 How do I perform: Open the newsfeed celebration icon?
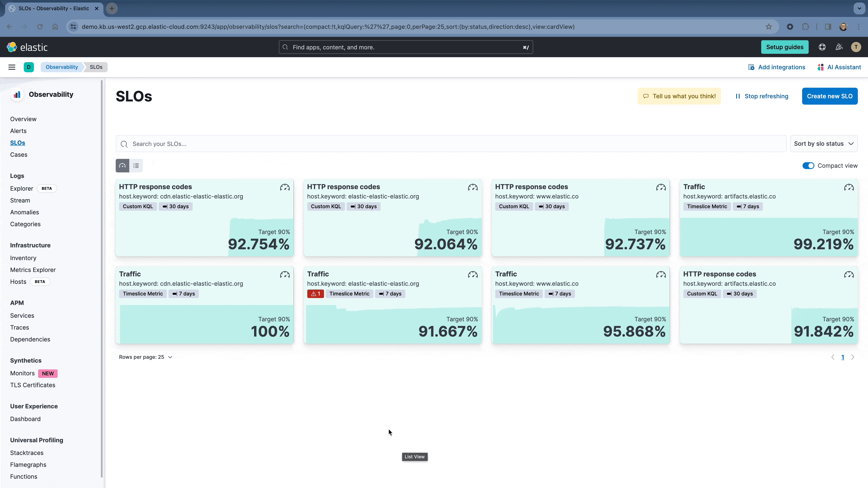839,47
